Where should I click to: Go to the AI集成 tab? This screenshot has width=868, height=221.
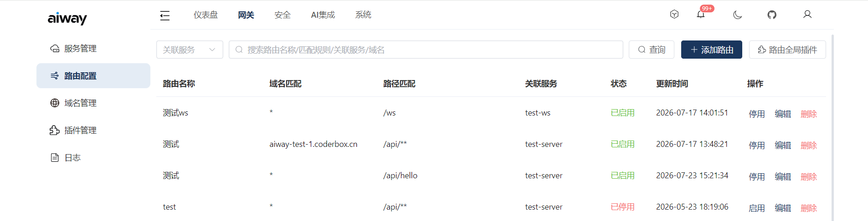click(x=323, y=15)
